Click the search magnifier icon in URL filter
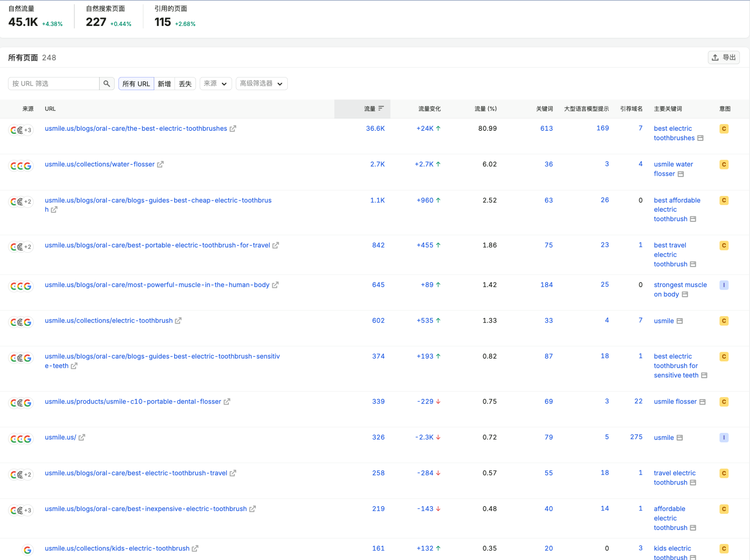 click(107, 84)
